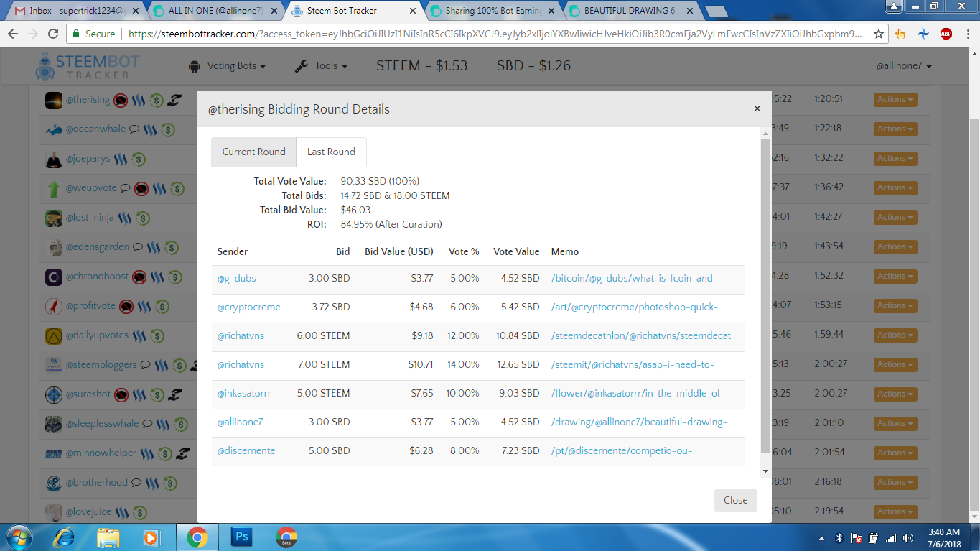Open Photoshop from the taskbar
Image resolution: width=980 pixels, height=551 pixels.
coord(242,537)
